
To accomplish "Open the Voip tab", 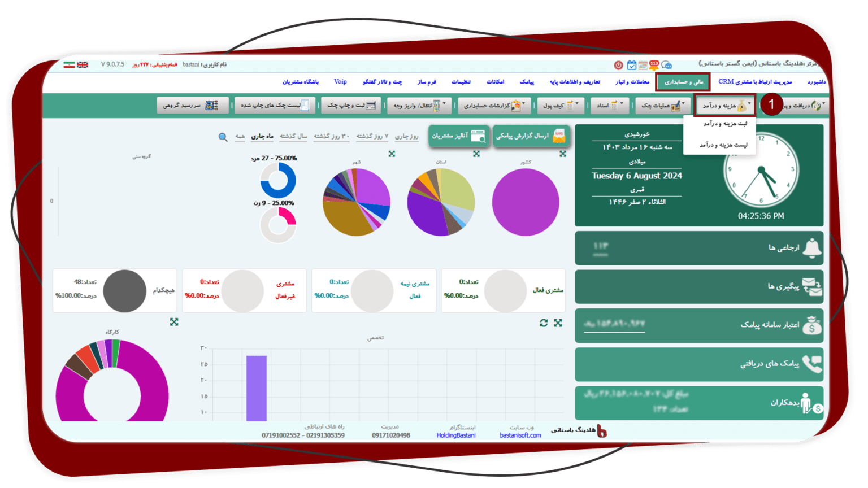I will 340,82.
